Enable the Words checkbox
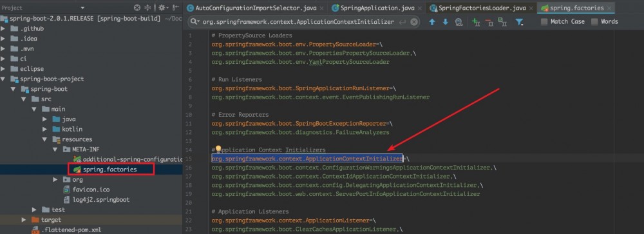Viewport: 644px width, 234px height. pos(594,22)
